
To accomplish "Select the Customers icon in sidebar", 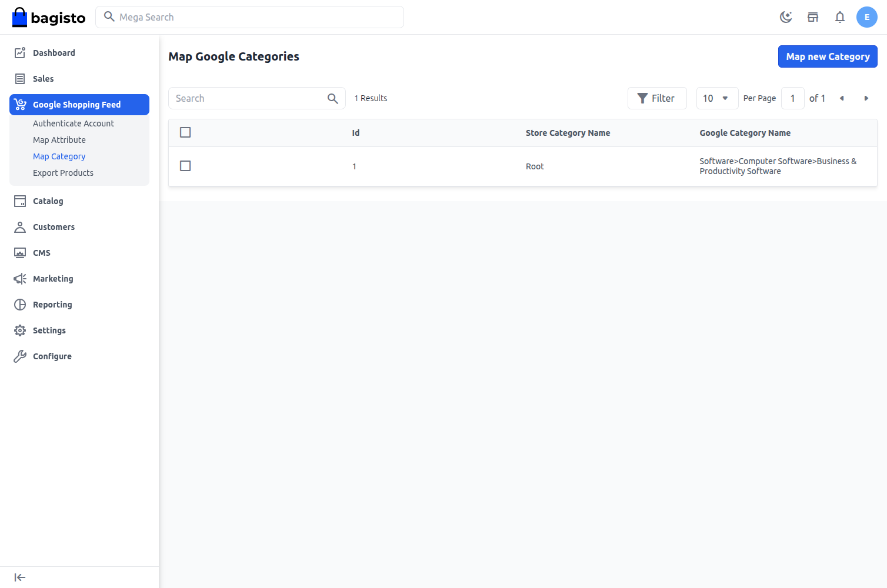I will 19,226.
